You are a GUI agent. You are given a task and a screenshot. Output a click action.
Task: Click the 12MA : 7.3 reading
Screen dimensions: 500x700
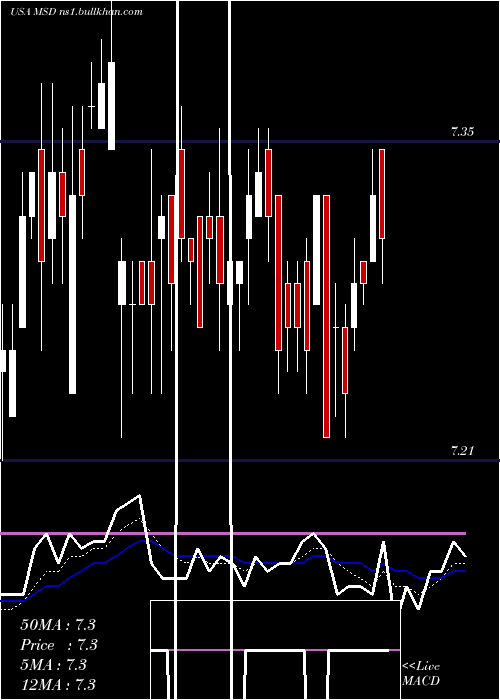point(58,684)
